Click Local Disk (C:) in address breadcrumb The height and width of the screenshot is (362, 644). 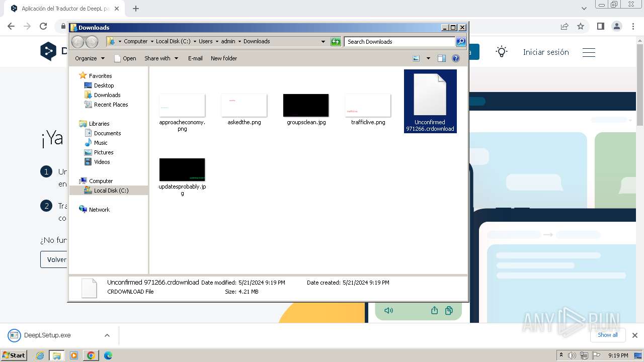pos(173,42)
